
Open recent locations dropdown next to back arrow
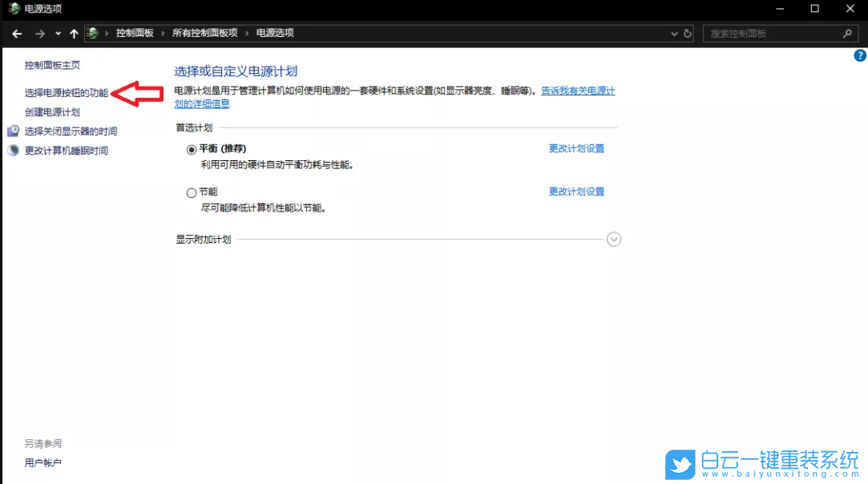tap(56, 33)
